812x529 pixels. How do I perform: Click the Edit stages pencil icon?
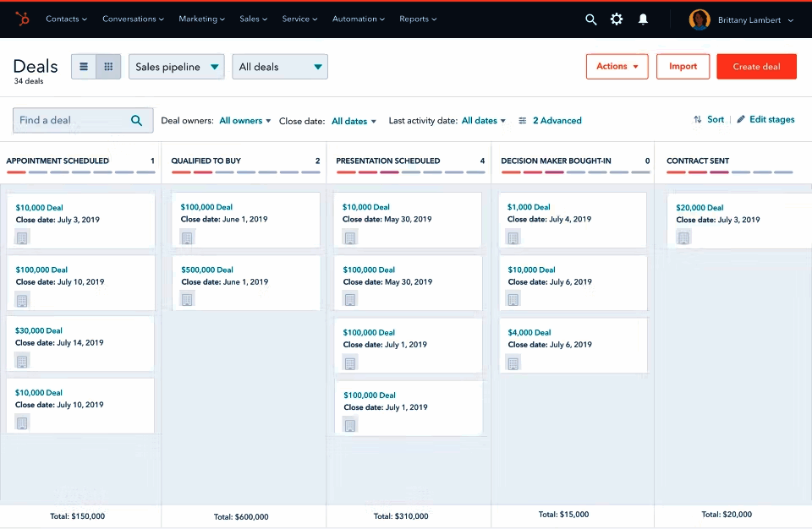[x=741, y=119]
